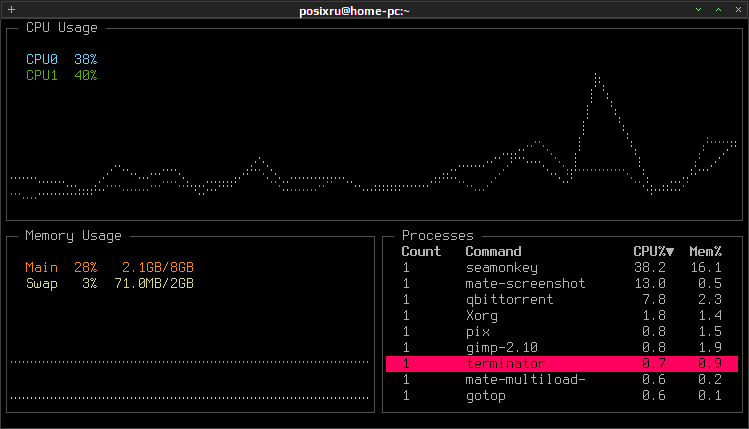Click qbittorrent's 7.8 CPU value
This screenshot has height=429, width=749.
click(x=654, y=300)
